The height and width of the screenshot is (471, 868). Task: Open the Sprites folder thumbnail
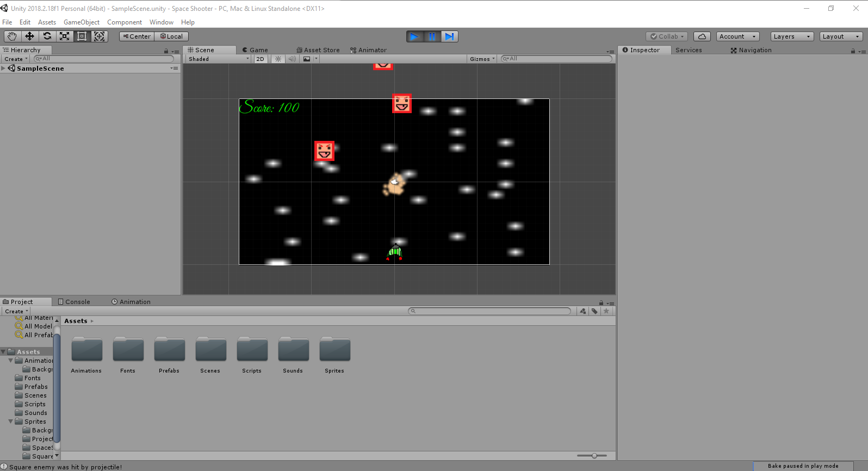(x=335, y=349)
